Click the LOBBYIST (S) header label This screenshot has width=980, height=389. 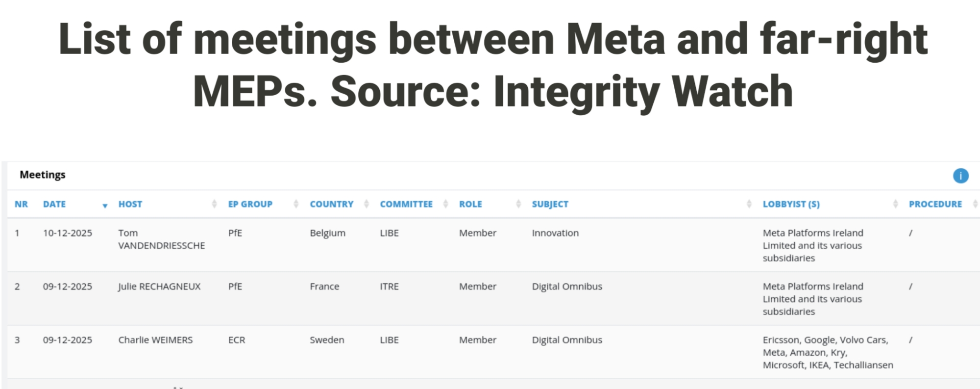coord(791,204)
